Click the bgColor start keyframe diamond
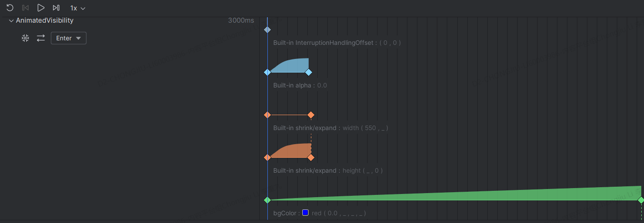 point(267,200)
